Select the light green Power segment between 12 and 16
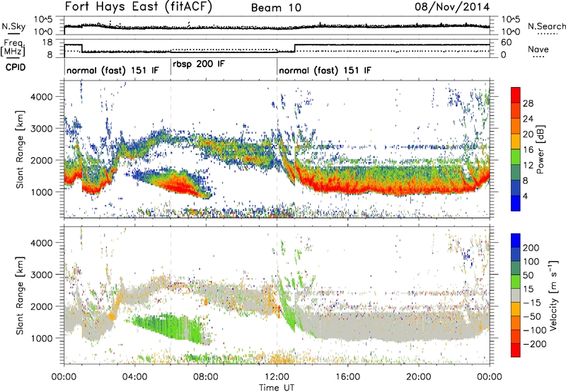566x392 pixels. (x=516, y=157)
